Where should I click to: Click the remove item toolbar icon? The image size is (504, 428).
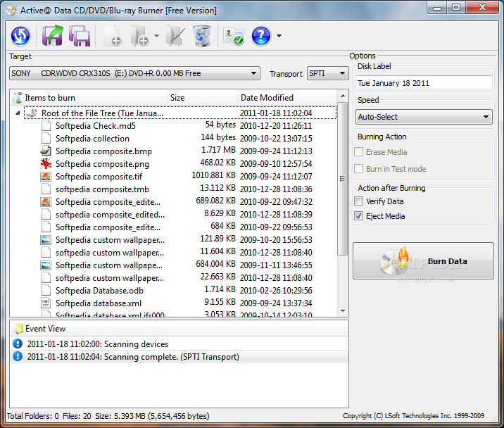pos(175,37)
